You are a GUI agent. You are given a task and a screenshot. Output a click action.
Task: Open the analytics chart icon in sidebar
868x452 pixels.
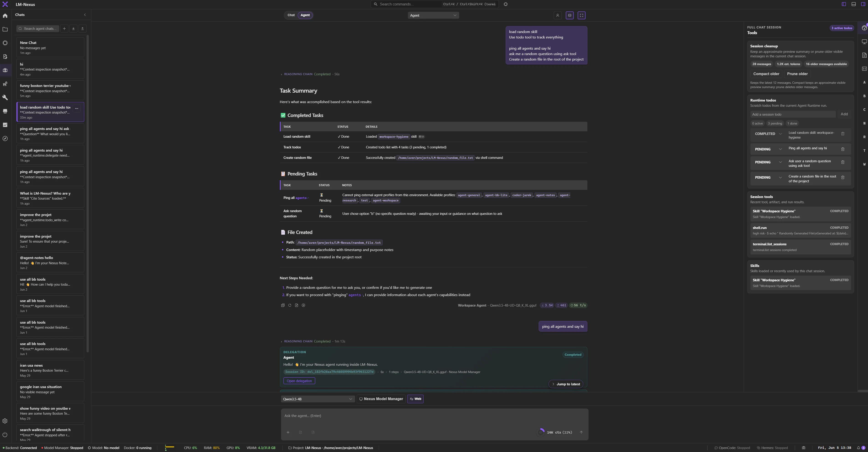click(x=5, y=125)
